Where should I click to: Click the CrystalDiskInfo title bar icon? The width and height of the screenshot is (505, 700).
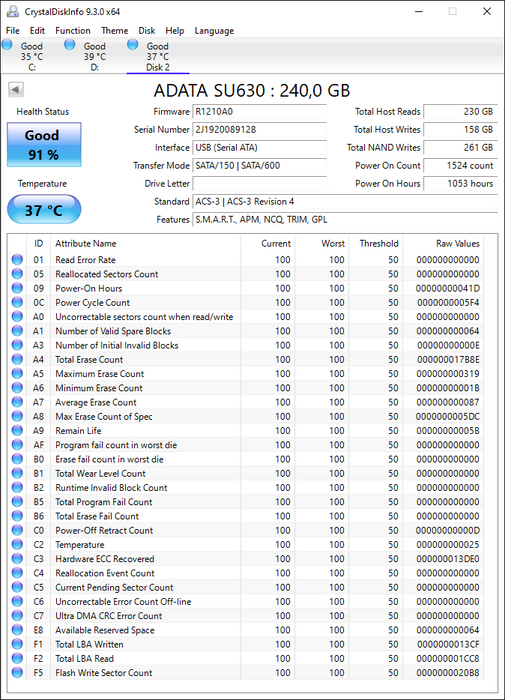(x=13, y=11)
